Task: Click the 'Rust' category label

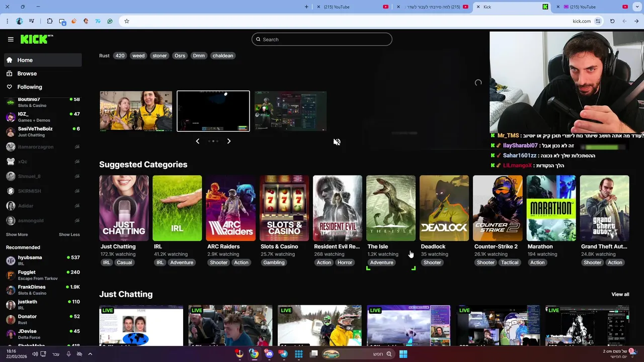Action: click(104, 56)
